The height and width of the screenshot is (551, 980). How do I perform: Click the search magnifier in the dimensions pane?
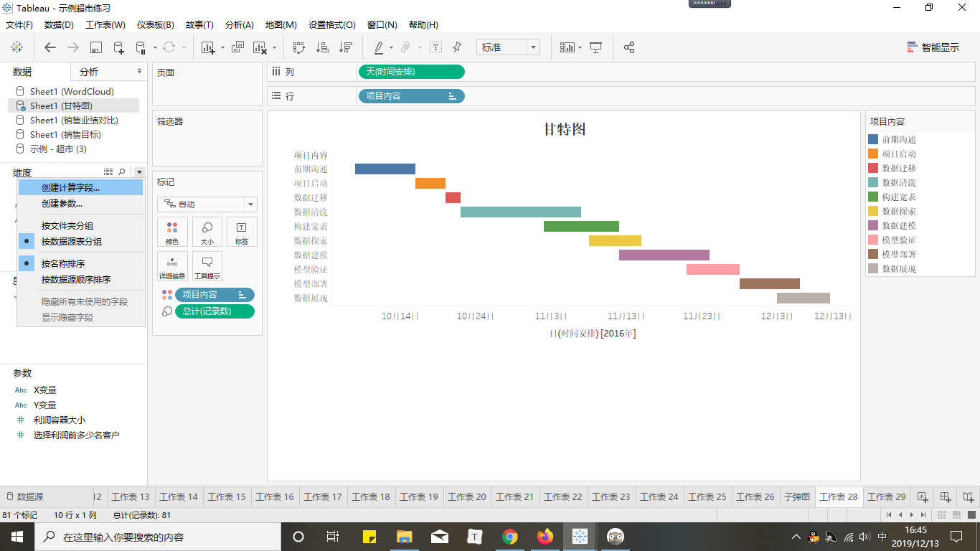pos(122,172)
